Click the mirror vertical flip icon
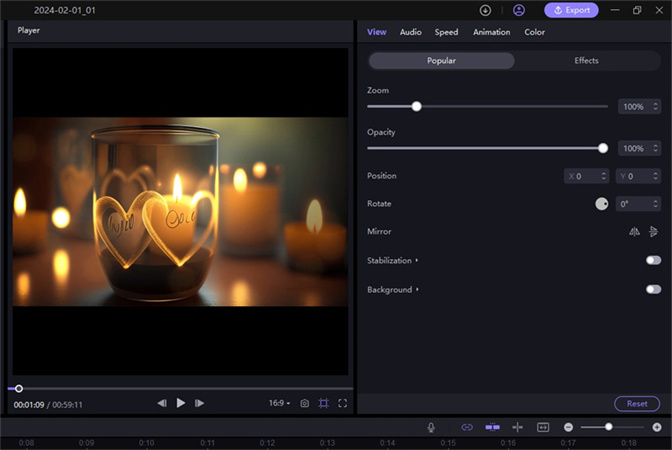 pyautogui.click(x=653, y=231)
